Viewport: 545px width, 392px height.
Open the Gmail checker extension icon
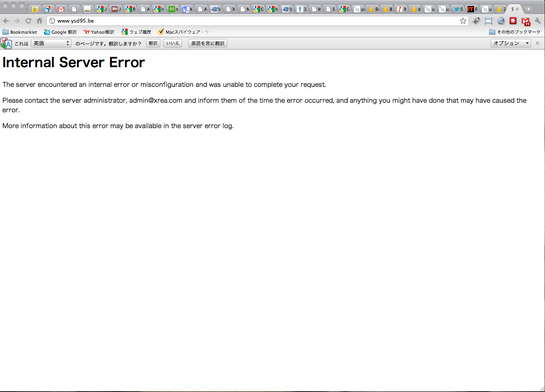[526, 21]
